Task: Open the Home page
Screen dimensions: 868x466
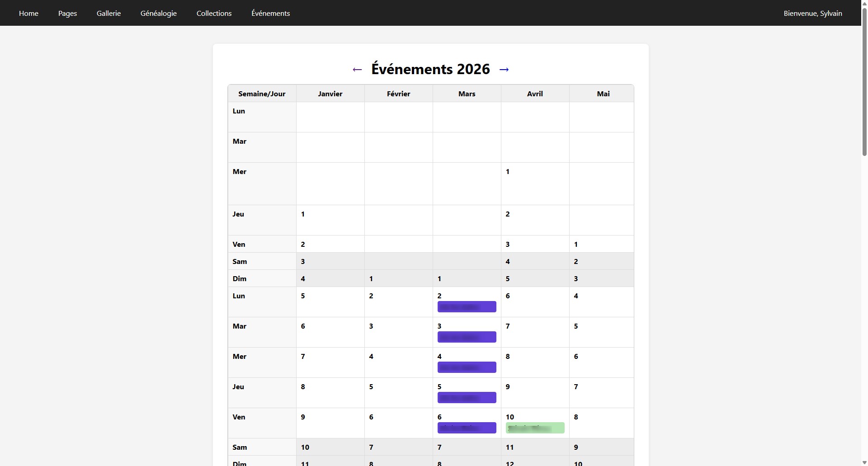Action: tap(28, 13)
